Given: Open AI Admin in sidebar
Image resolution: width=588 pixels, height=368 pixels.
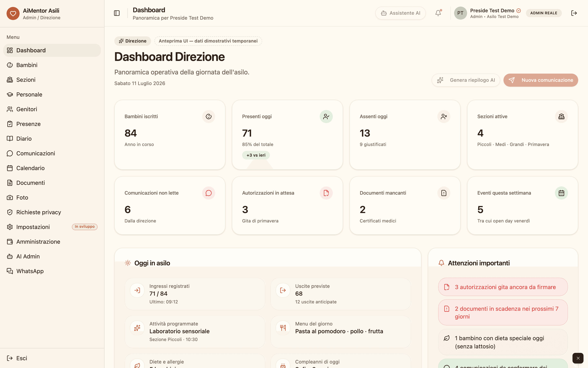Looking at the screenshot, I should pos(52,257).
